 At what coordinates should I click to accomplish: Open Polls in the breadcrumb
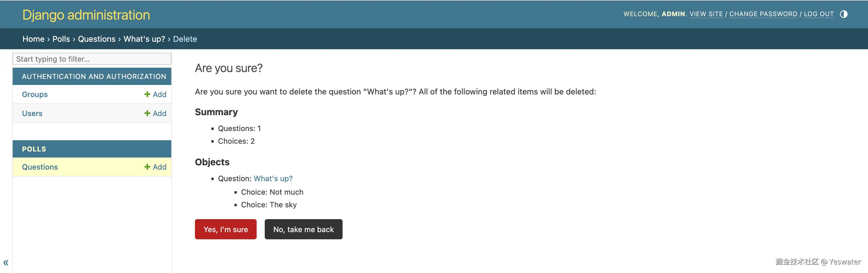[x=61, y=39]
